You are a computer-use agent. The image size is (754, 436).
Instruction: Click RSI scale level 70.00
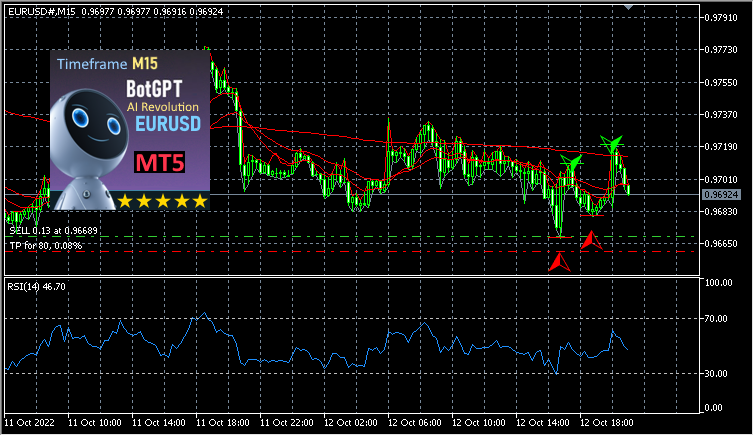716,319
